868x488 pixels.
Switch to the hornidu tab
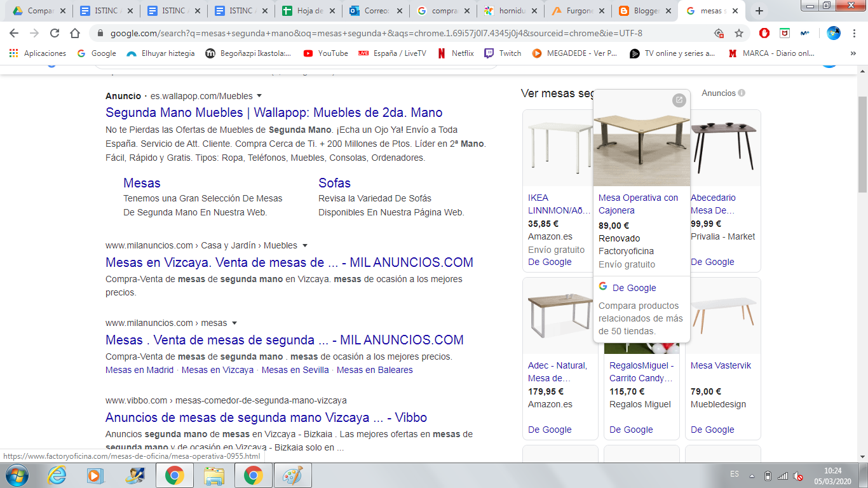tap(510, 11)
